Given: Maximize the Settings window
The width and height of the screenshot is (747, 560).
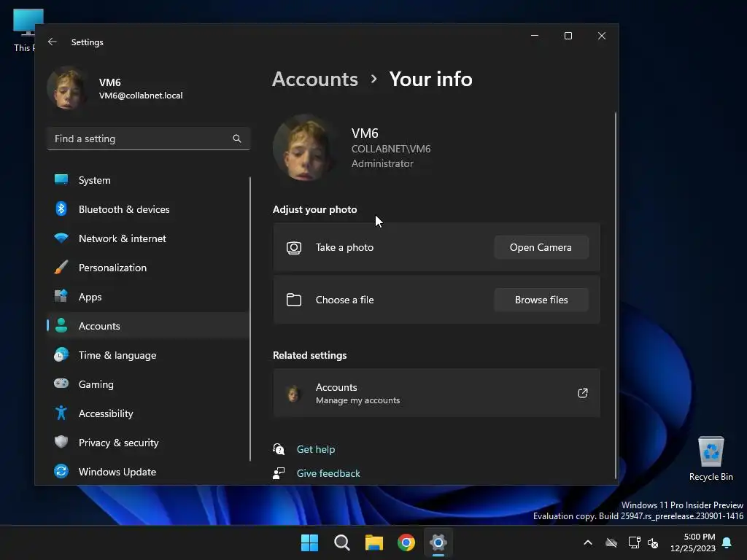Looking at the screenshot, I should (568, 36).
